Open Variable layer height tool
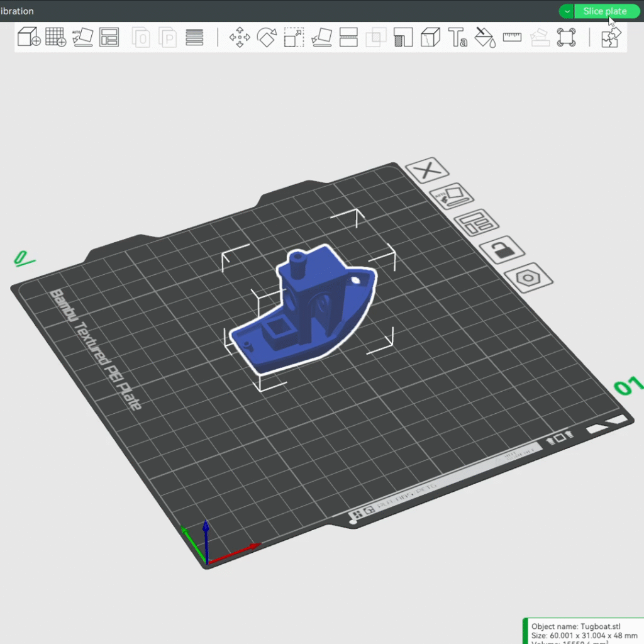The image size is (644, 644). 194,37
